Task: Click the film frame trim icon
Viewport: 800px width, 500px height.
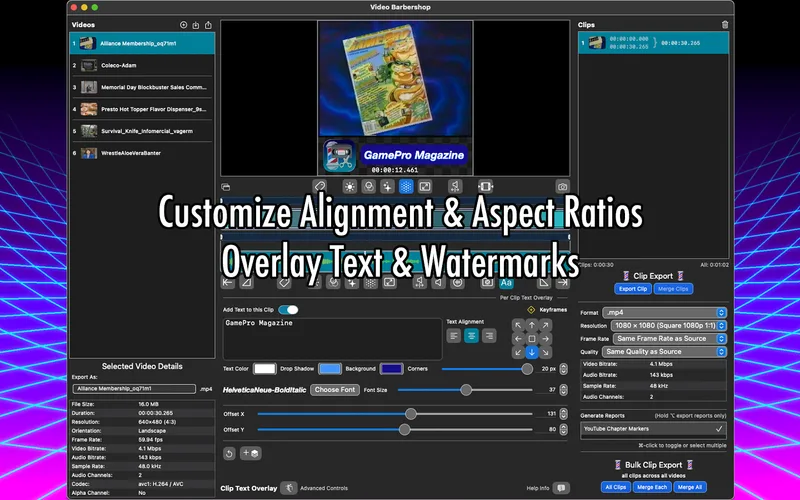Action: [x=485, y=187]
